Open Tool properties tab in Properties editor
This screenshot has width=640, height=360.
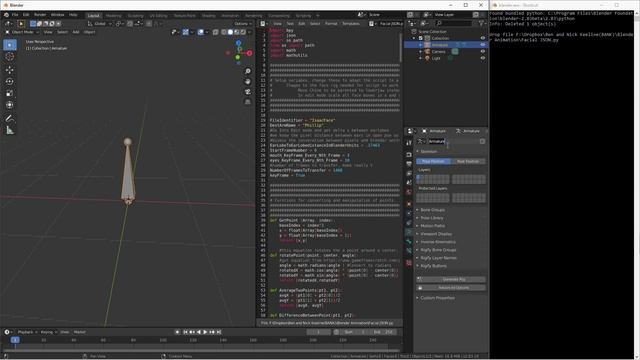[409, 143]
